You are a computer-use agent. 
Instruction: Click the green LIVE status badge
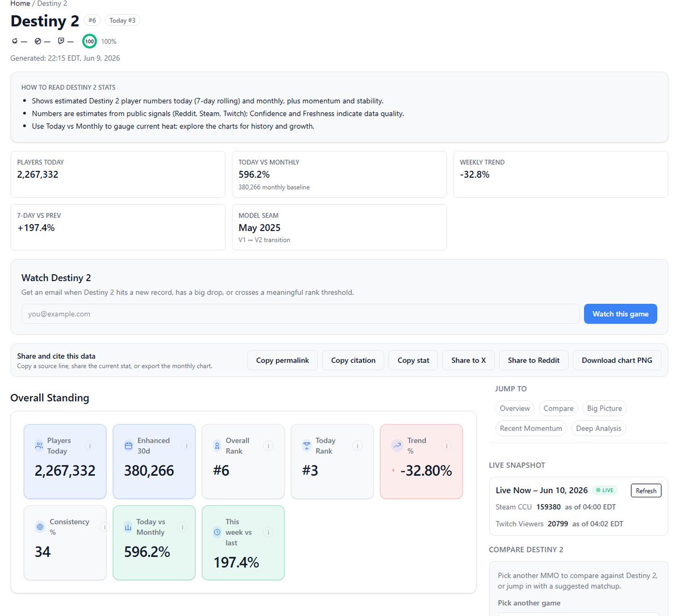pyautogui.click(x=604, y=490)
